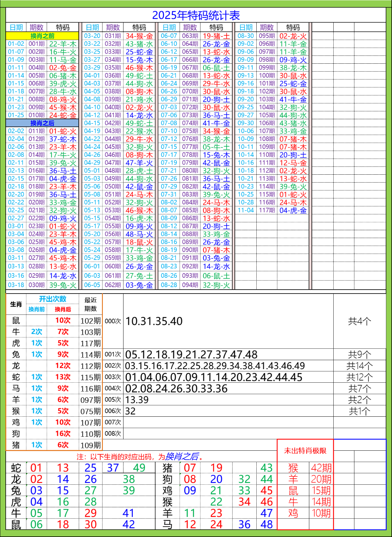Click the 开出次数 column header
The height and width of the screenshot is (537, 392).
click(53, 299)
